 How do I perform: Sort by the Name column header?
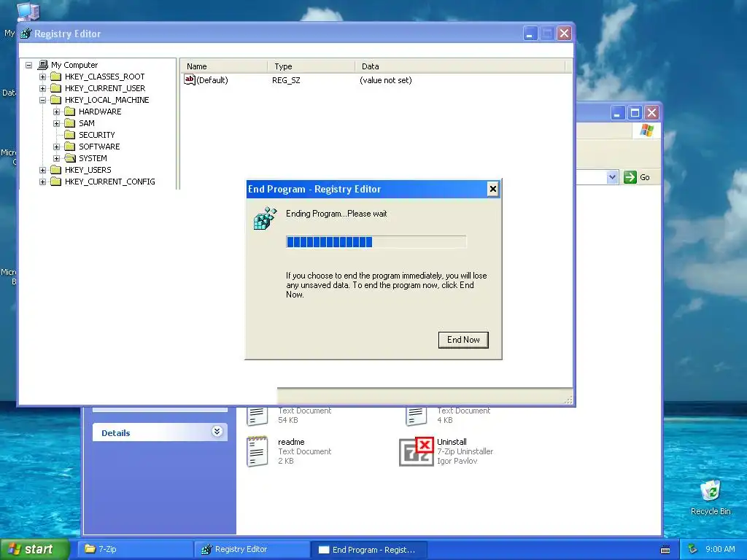[x=223, y=66]
